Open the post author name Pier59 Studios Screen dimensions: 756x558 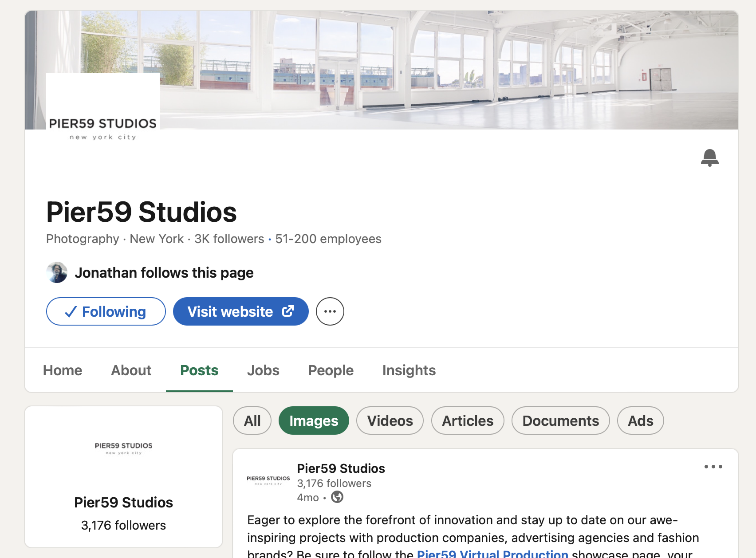[341, 468]
